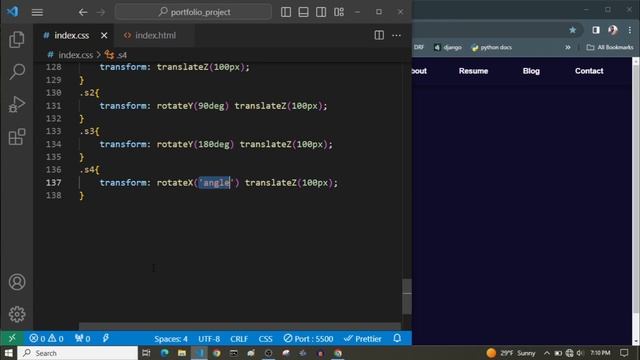
Task: Toggle Chrome side panel
Action: [x=596, y=30]
